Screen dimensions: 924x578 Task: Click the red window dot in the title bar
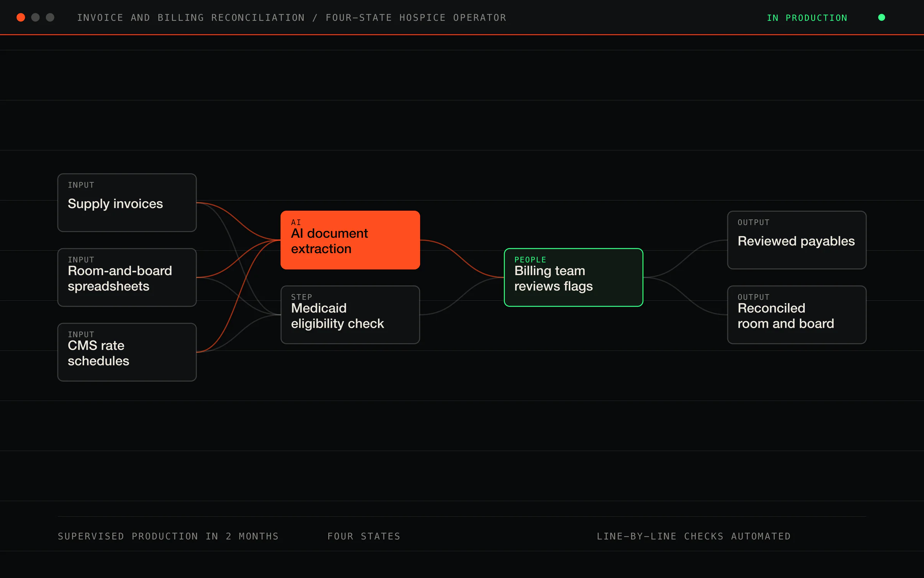[x=21, y=17]
